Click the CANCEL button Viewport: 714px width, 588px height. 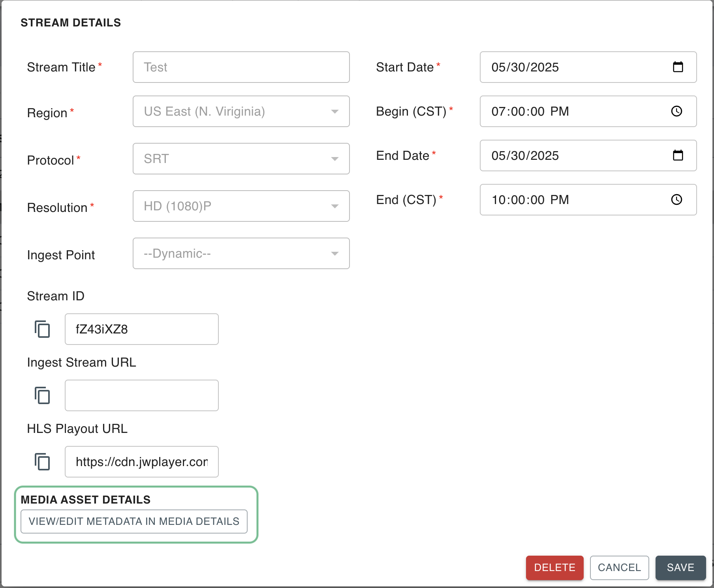[619, 567]
